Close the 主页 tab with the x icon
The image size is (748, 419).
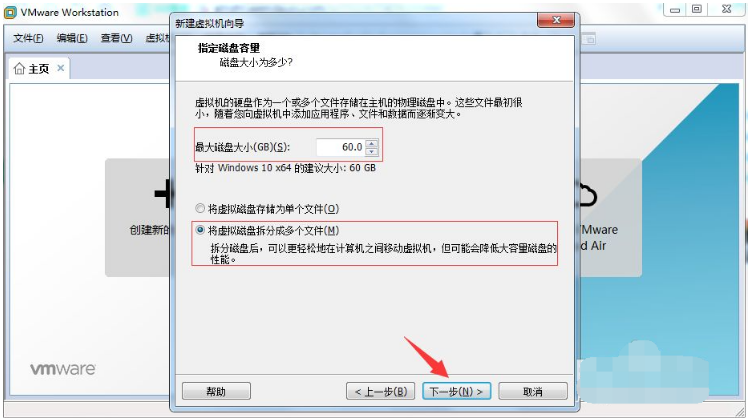(61, 68)
